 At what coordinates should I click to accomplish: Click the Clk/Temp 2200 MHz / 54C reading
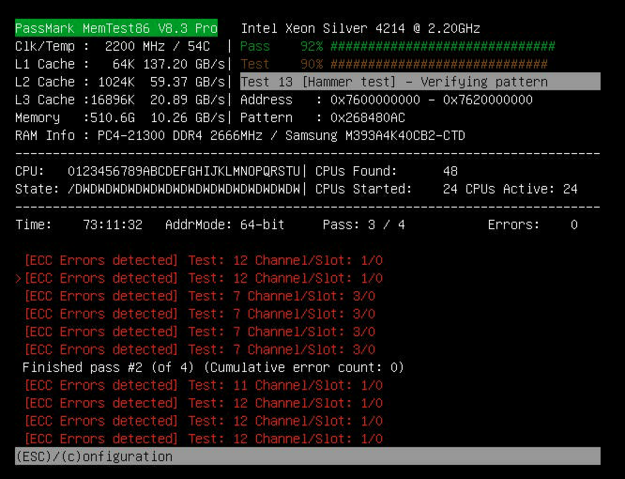(x=112, y=46)
